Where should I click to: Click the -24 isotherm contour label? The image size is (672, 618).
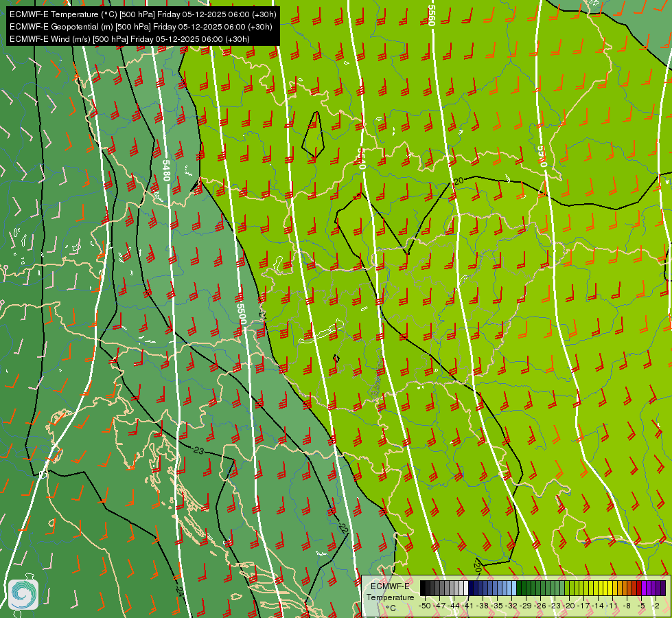178,591
